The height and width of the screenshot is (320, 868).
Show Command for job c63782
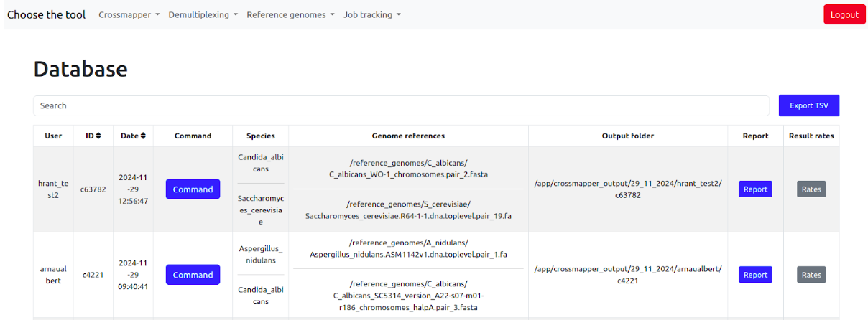click(193, 189)
